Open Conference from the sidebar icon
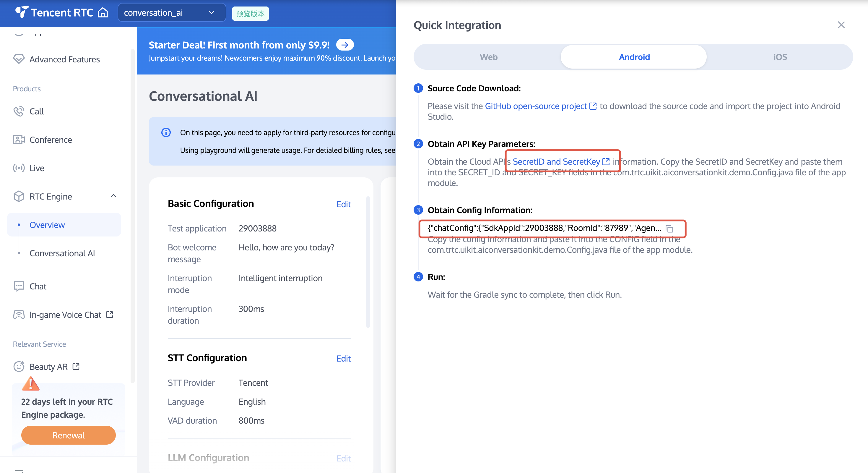The width and height of the screenshot is (868, 473). (19, 140)
